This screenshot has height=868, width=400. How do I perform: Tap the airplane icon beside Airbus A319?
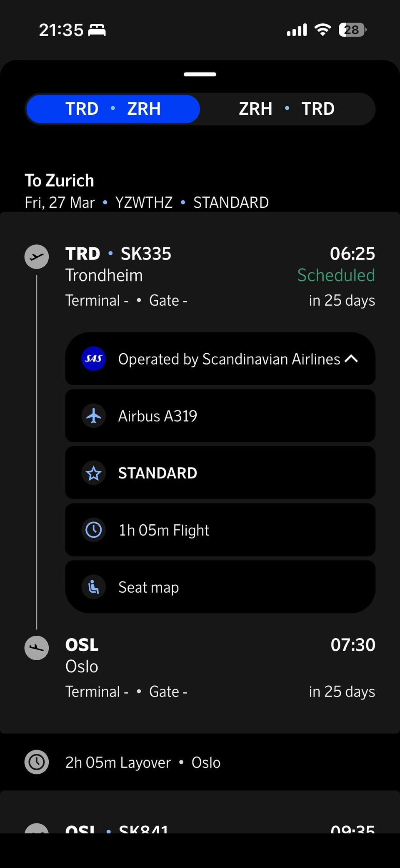click(x=94, y=416)
